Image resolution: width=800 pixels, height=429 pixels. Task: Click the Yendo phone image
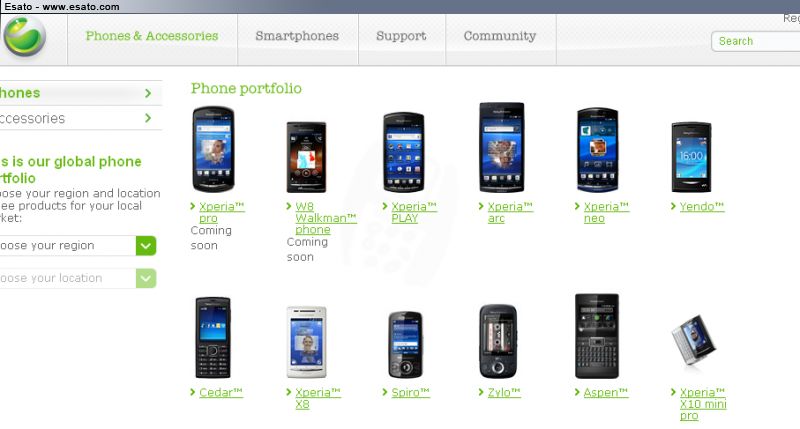[x=691, y=157]
